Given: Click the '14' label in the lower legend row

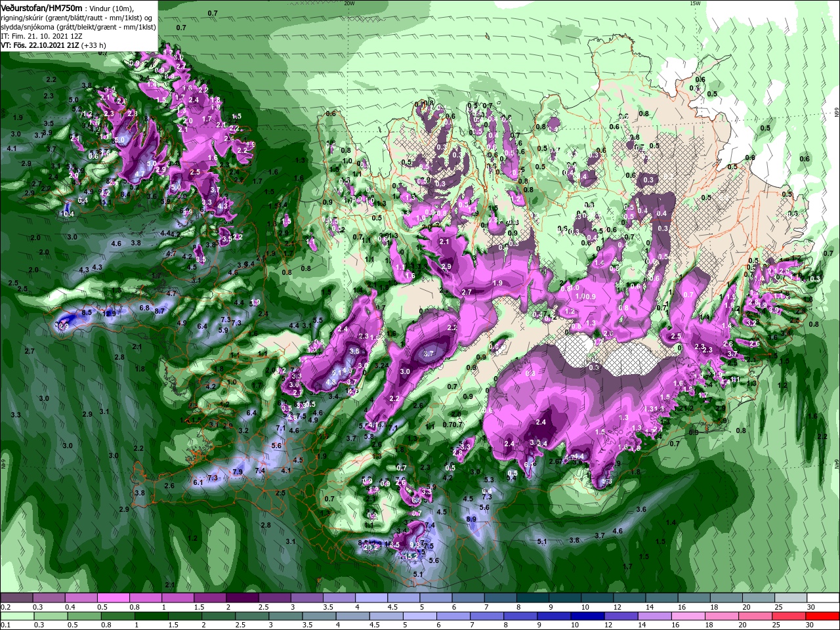Looking at the screenshot, I should (x=642, y=625).
